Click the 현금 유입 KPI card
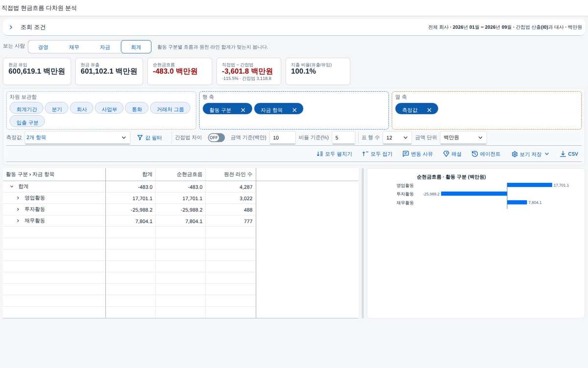The width and height of the screenshot is (588, 368). click(37, 71)
